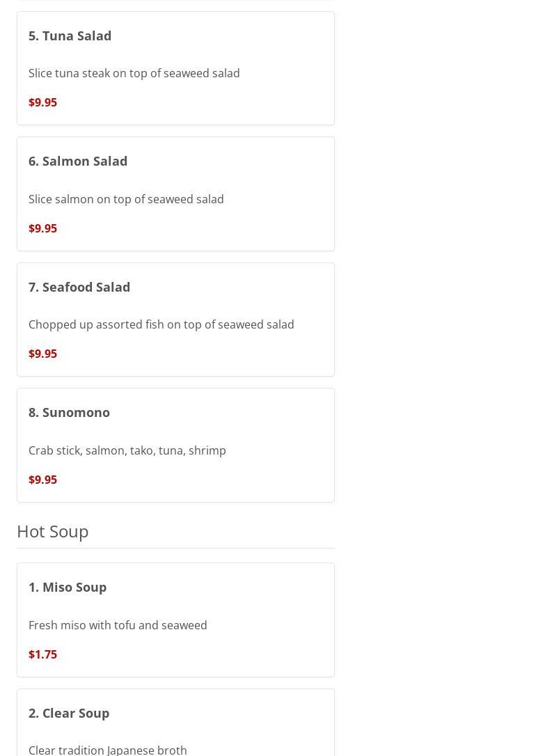Select the 'Chopped up assorted fish' description
Screen dimensions: 536x756
(x=161, y=324)
